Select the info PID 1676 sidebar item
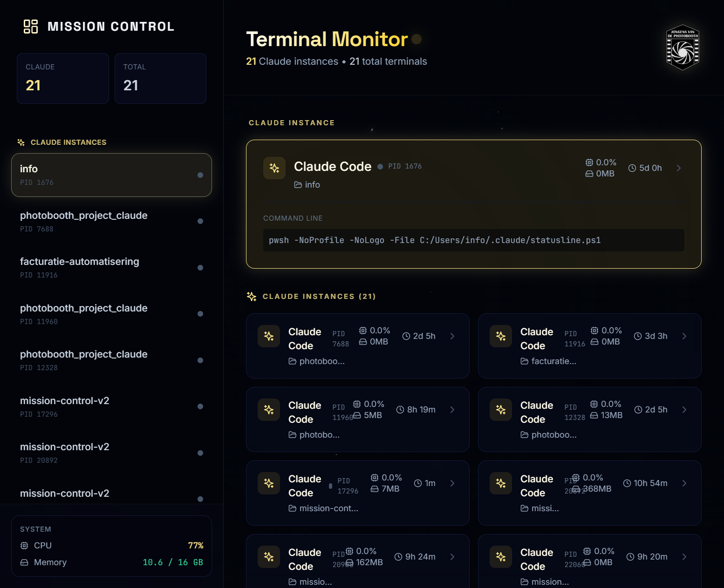 point(111,175)
